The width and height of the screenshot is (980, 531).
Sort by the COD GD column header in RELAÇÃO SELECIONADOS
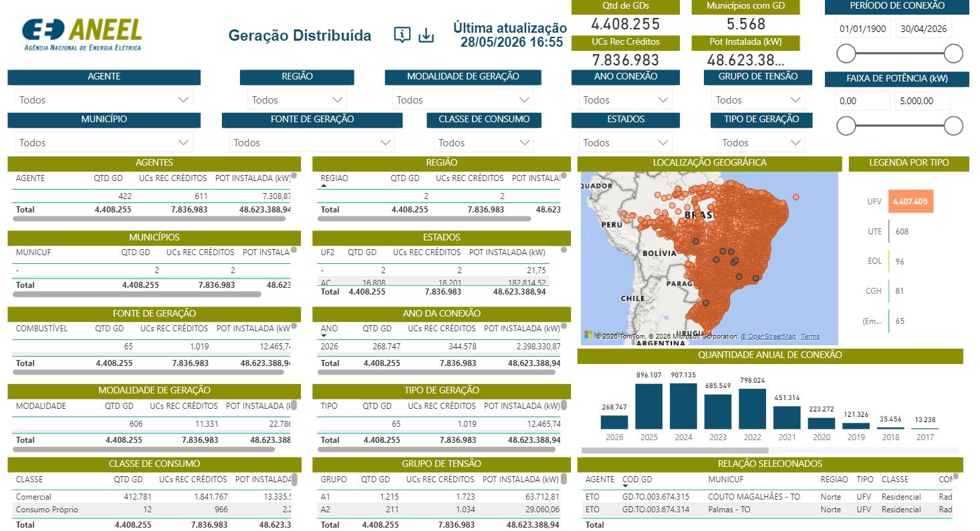click(637, 480)
